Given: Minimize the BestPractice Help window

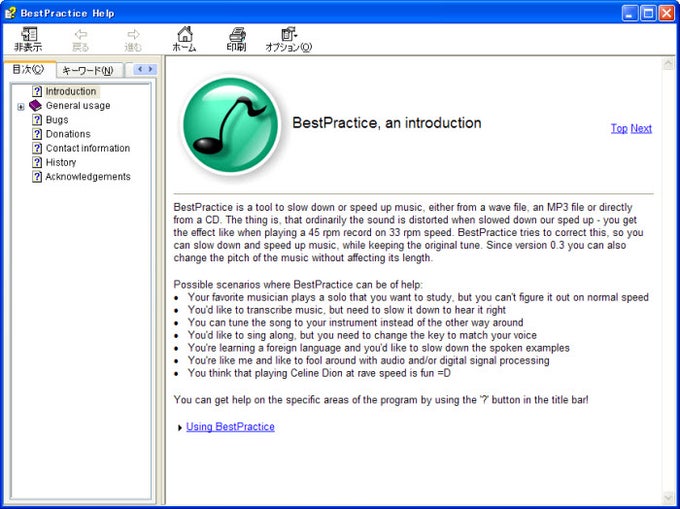Looking at the screenshot, I should point(630,13).
